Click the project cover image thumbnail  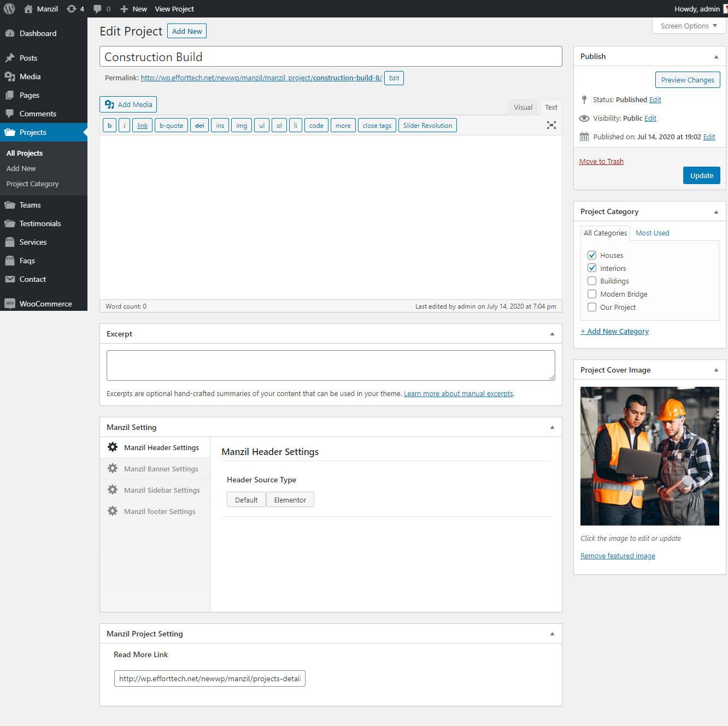649,456
